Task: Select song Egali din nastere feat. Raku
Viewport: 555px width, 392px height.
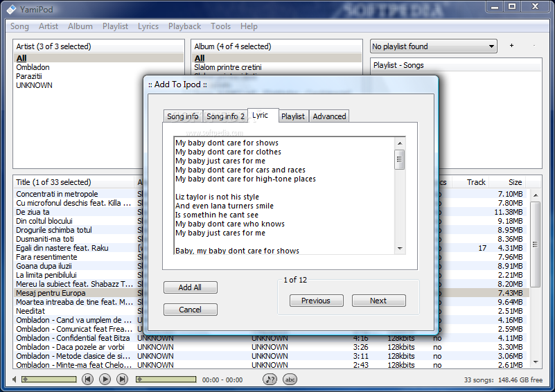Action: pyautogui.click(x=62, y=248)
